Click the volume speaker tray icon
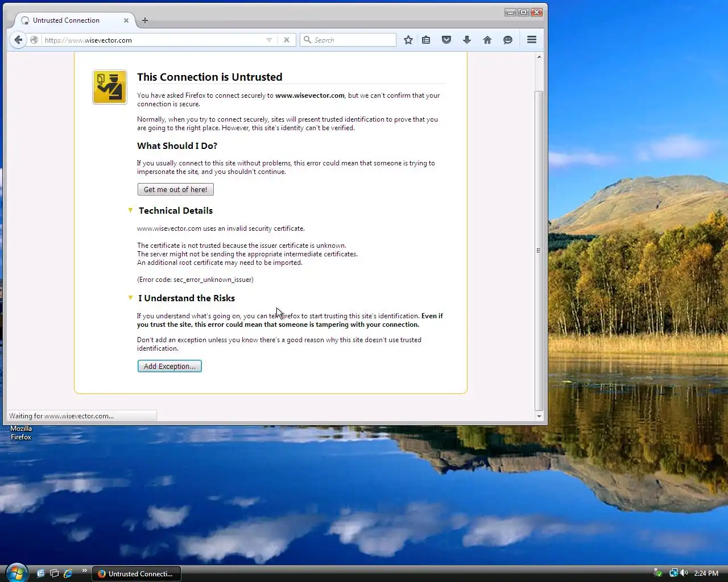This screenshot has width=728, height=582. [684, 573]
